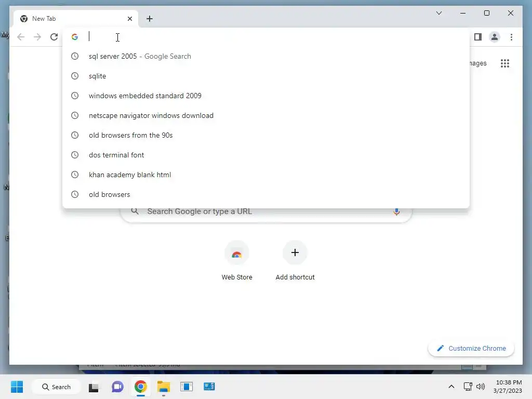Click the magnifier in the Google search box

click(135, 211)
